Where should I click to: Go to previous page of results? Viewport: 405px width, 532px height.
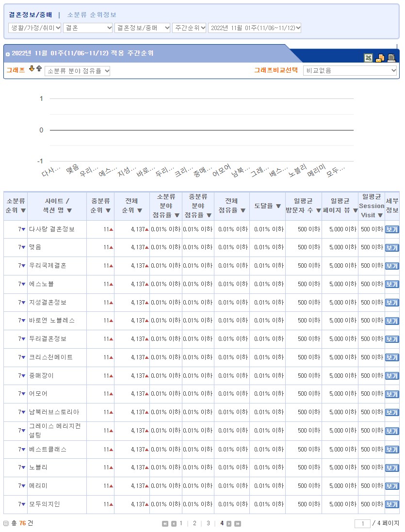pos(174,524)
